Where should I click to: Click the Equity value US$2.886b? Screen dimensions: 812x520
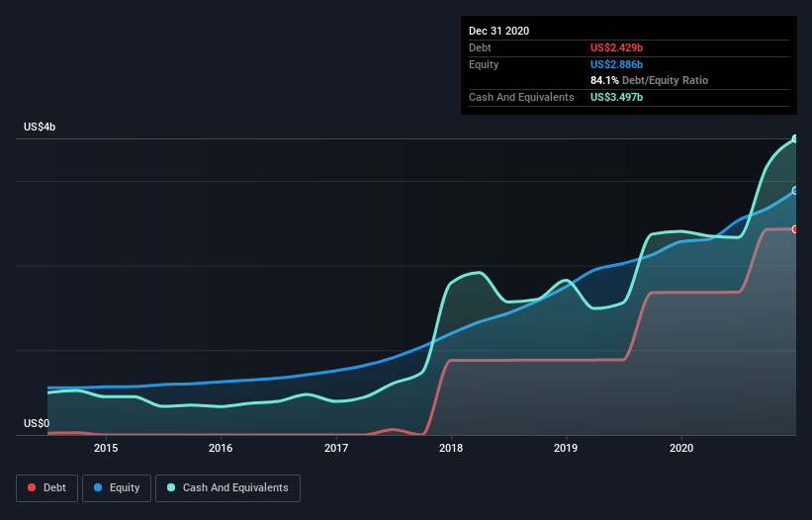coord(616,64)
